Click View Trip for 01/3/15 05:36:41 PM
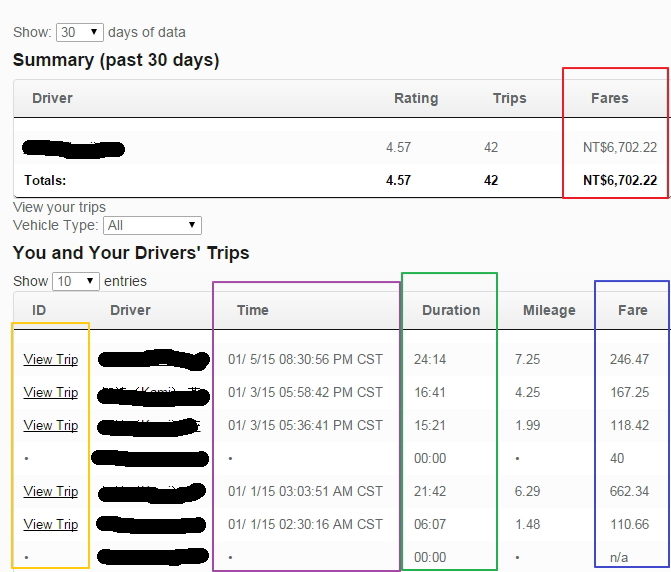Viewport: 671px width, 572px height. pyautogui.click(x=50, y=425)
